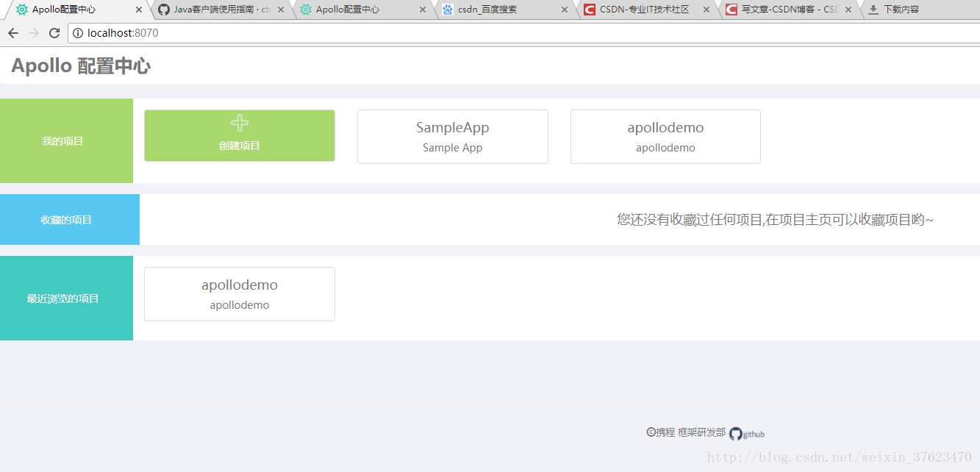This screenshot has height=472, width=980.
Task: Switch to the second Apollo配置中心 tab
Action: (x=362, y=10)
